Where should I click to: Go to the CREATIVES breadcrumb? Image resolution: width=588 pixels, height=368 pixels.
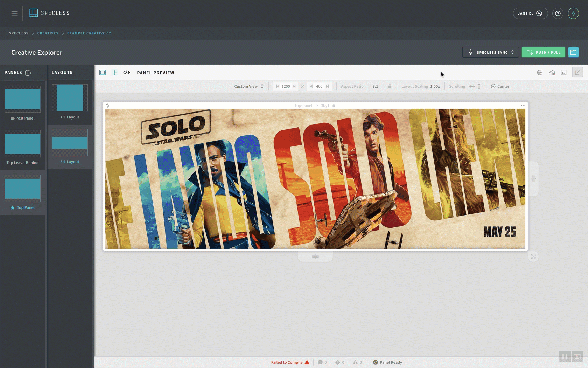[x=48, y=33]
